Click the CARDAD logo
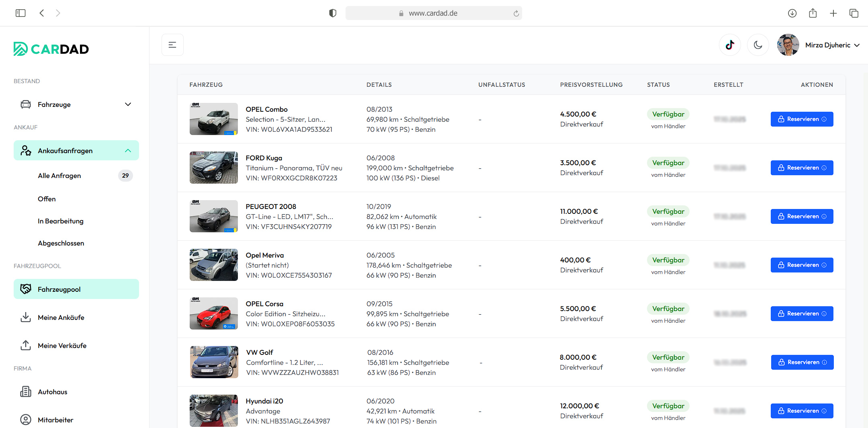This screenshot has width=868, height=428. 51,49
